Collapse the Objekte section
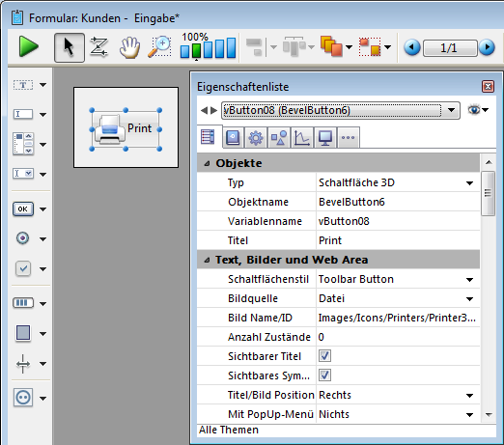Image resolution: width=504 pixels, height=445 pixels. coord(208,163)
